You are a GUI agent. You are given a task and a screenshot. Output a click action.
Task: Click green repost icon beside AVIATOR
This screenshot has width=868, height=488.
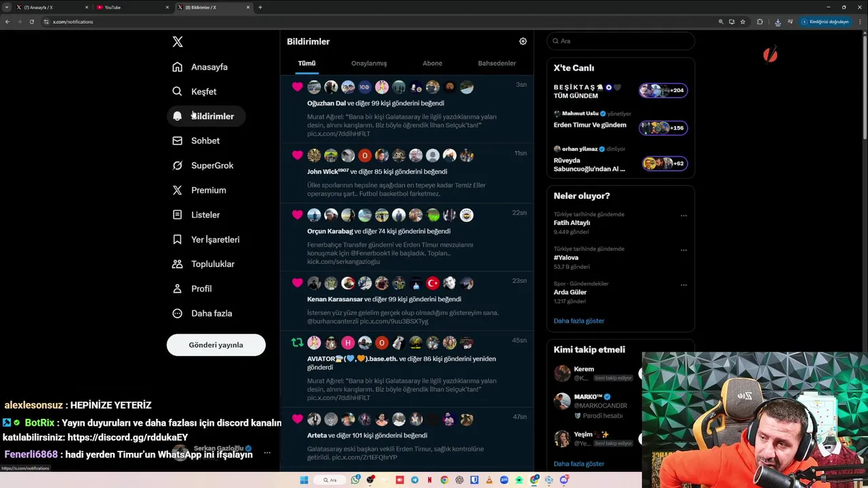coord(297,343)
